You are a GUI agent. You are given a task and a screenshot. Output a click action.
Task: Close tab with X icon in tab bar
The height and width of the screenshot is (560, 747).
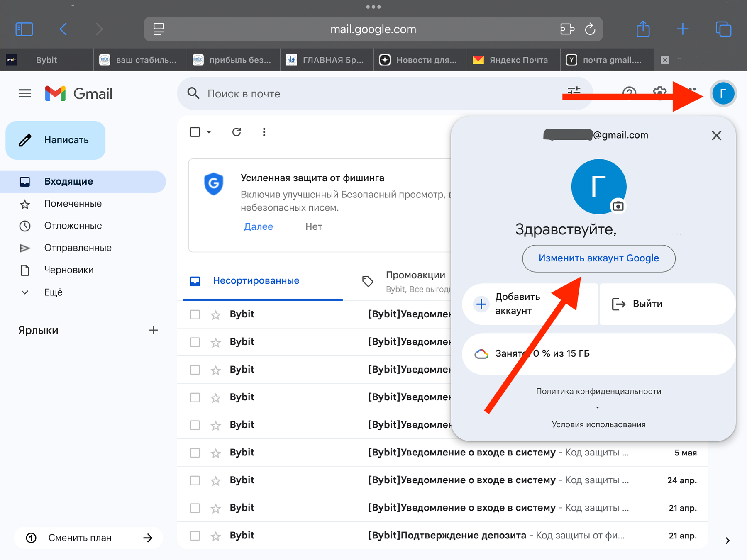tap(665, 60)
